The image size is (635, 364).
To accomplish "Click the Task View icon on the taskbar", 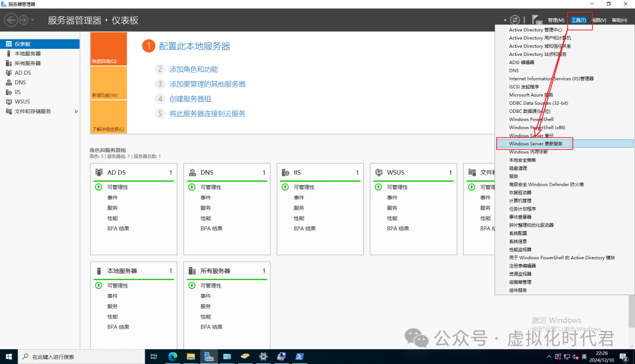I will coord(154,356).
